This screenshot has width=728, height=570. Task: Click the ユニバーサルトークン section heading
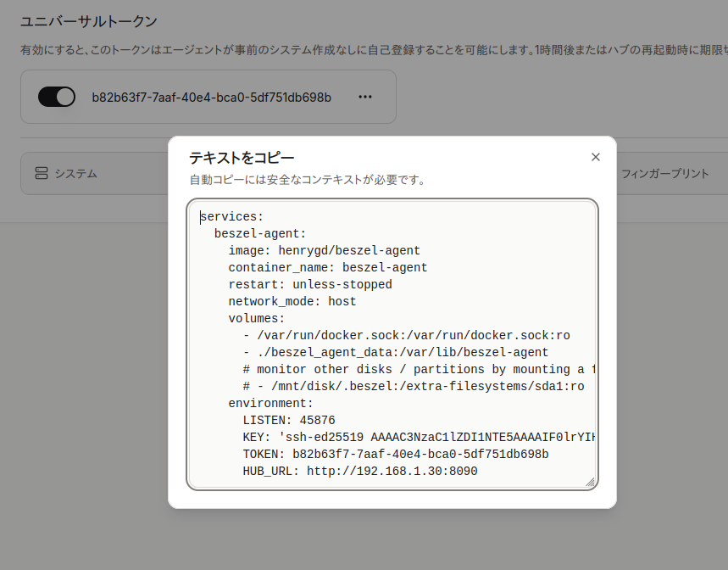click(89, 21)
